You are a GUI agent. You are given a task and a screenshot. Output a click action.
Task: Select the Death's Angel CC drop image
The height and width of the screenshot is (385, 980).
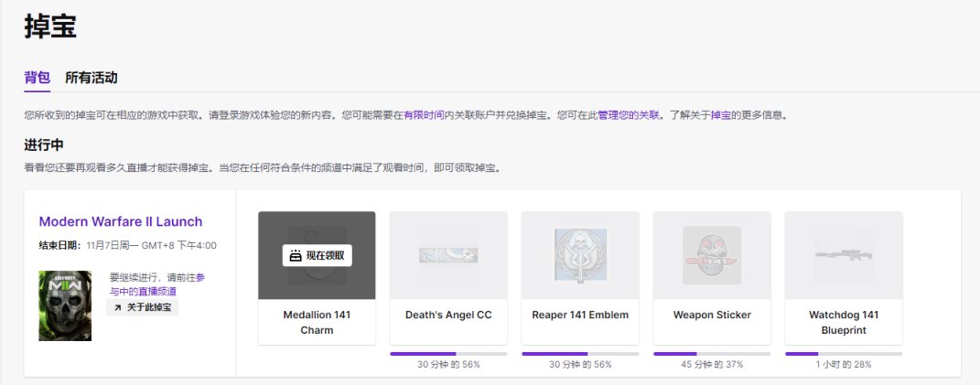pos(448,255)
